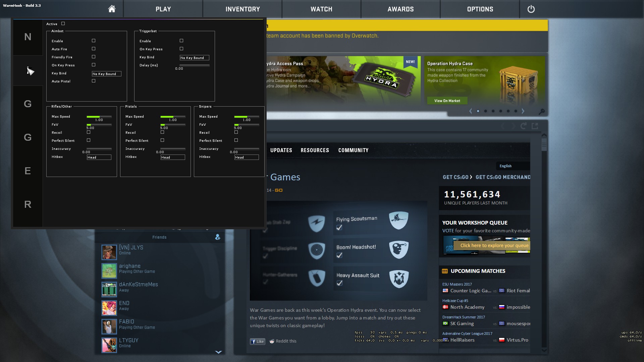Image resolution: width=644 pixels, height=362 pixels.
Task: Open the add friend icon in Friends panel
Action: [218, 237]
